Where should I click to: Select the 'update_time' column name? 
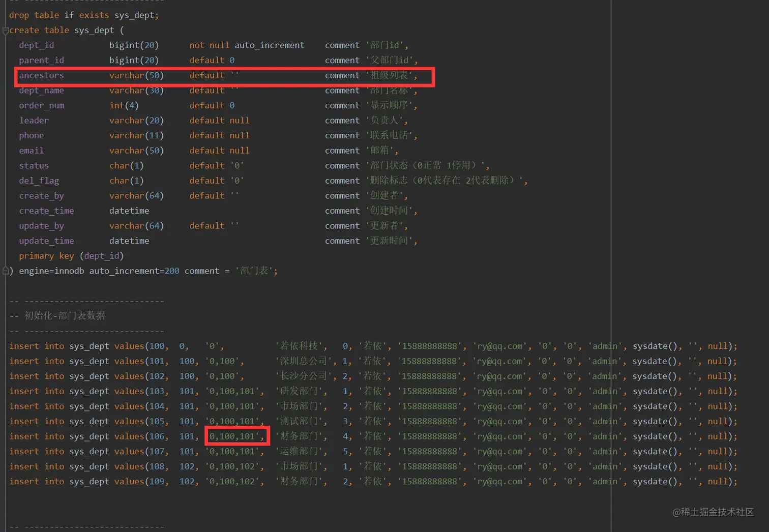click(47, 241)
